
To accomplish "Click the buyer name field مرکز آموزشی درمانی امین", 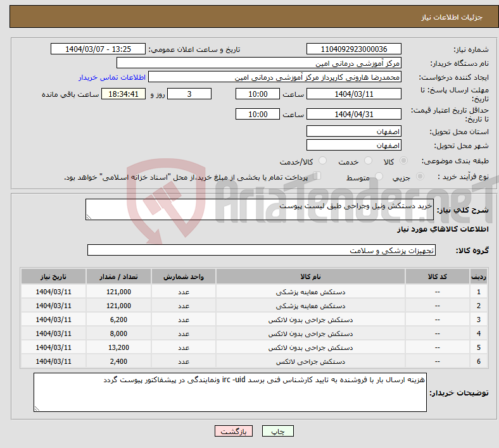I will coord(259,63).
